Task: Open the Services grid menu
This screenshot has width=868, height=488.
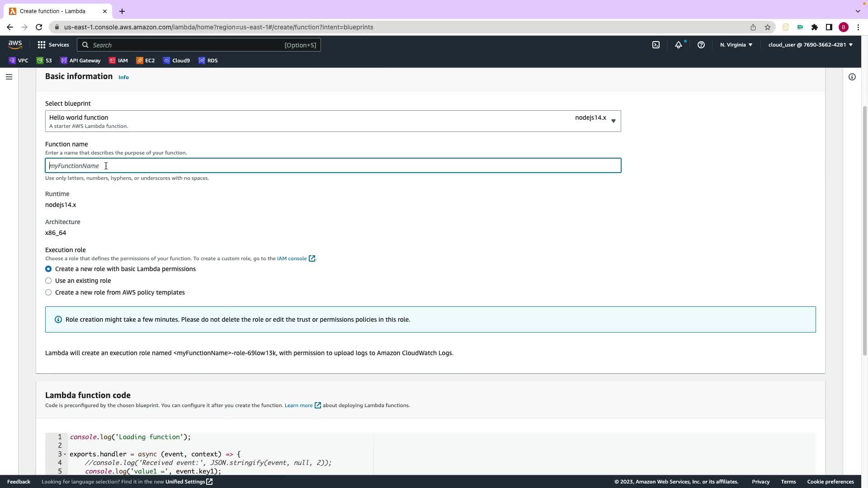Action: [x=53, y=45]
